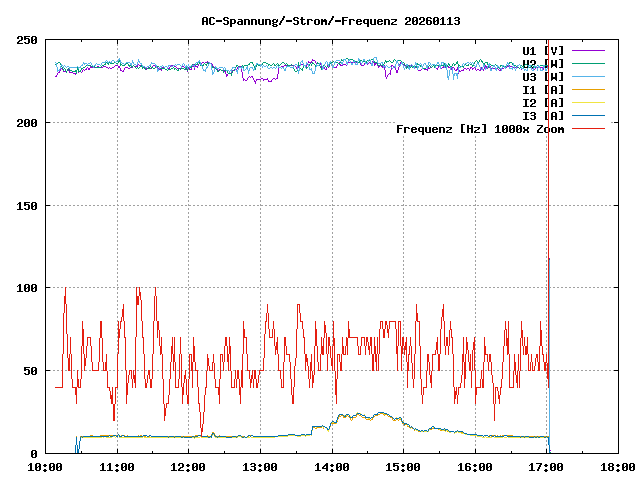Screen dimensions: 640x480
Task: Select the I1 [A] legend label
Action: tap(543, 89)
